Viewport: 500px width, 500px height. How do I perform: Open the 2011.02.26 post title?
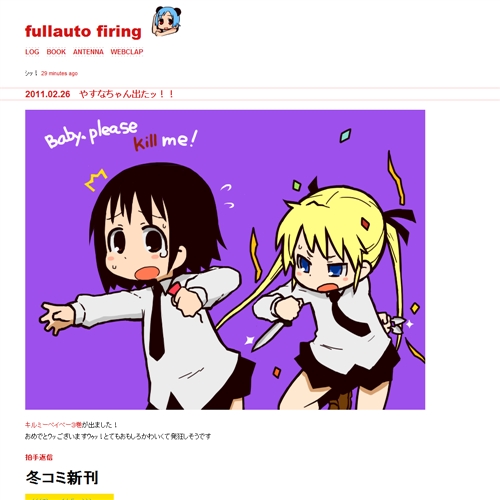pos(100,94)
